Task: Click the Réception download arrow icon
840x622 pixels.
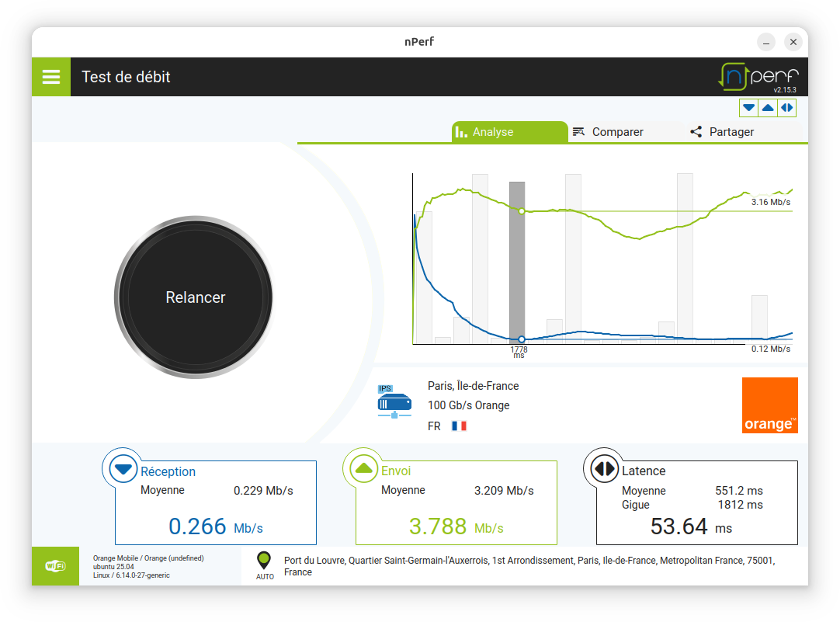Action: (123, 469)
